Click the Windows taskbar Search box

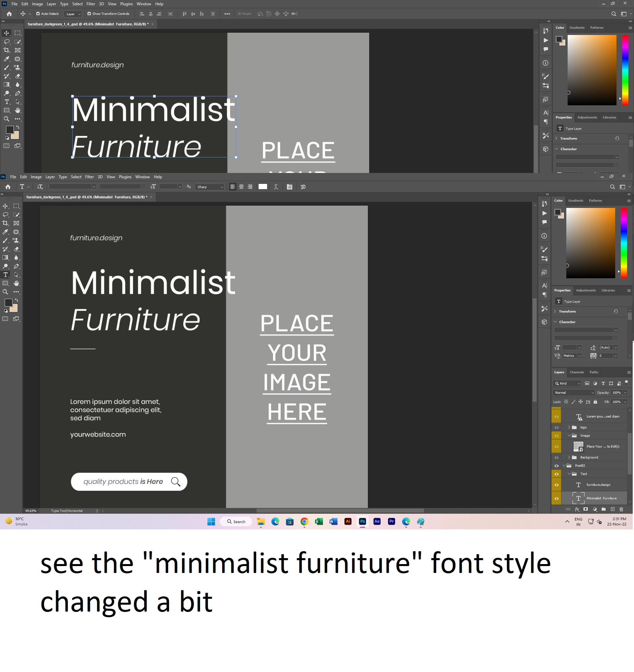[x=236, y=521]
